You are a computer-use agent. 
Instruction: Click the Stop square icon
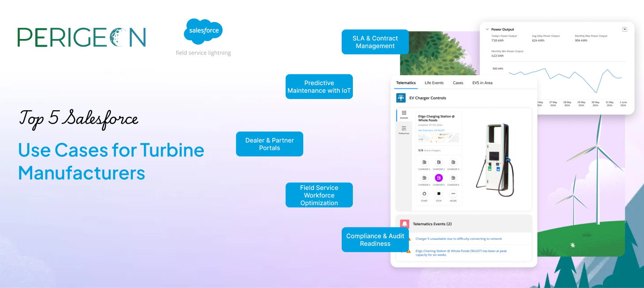click(439, 194)
